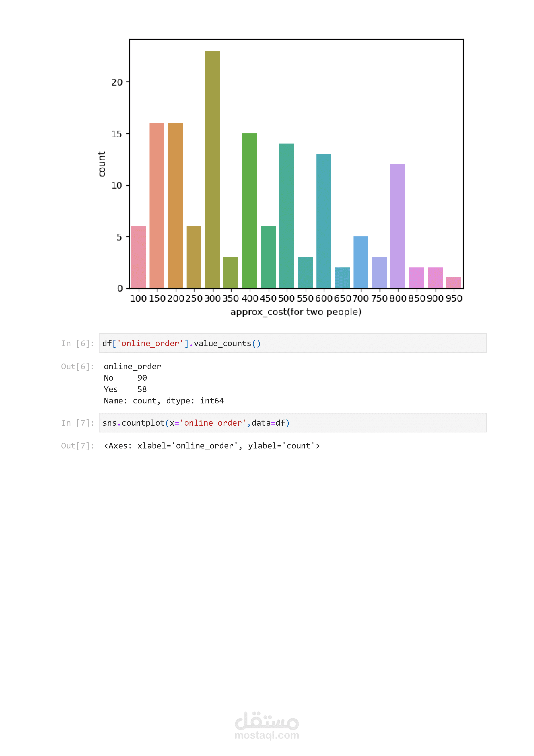
Task: Click the x-axis tick label 500
Action: (286, 299)
